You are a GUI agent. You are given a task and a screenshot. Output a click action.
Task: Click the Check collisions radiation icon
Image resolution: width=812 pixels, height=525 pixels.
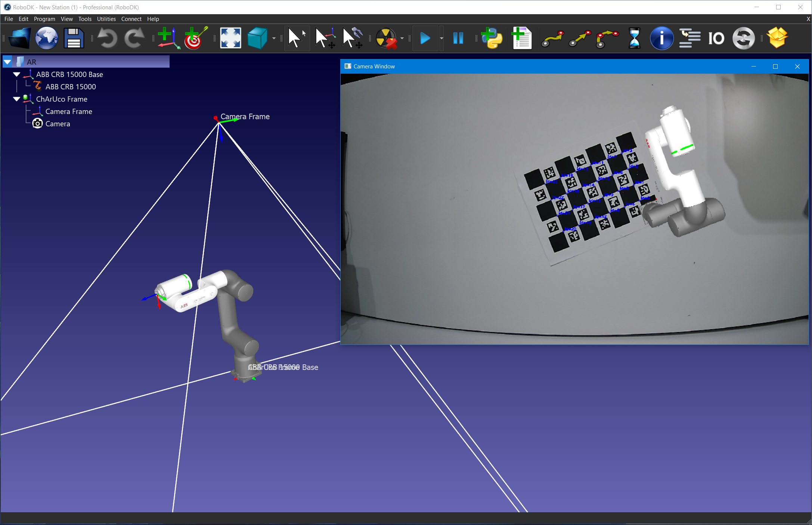click(386, 38)
